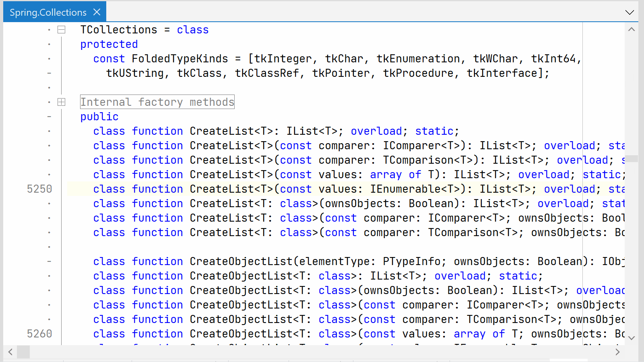The image size is (644, 362).
Task: Click the vertical scrollbar thumb
Action: pos(632,158)
